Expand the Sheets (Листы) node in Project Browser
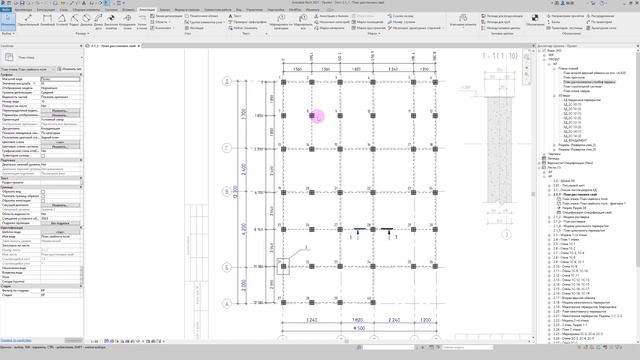 point(540,167)
